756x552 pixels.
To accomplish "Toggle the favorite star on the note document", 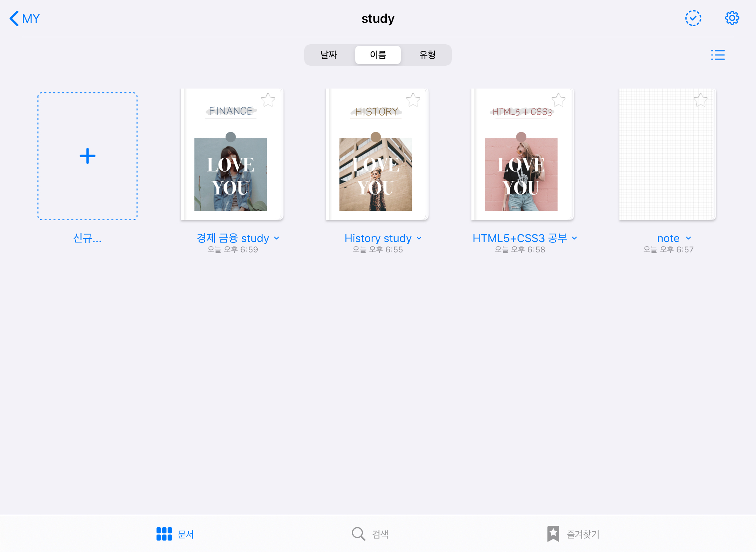I will coord(700,100).
